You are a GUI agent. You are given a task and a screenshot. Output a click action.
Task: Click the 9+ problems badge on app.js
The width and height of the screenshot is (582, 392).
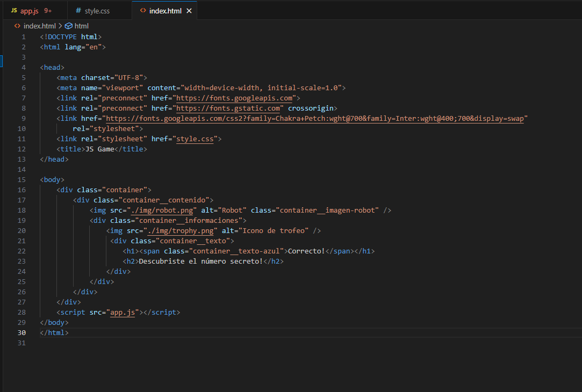click(x=48, y=11)
